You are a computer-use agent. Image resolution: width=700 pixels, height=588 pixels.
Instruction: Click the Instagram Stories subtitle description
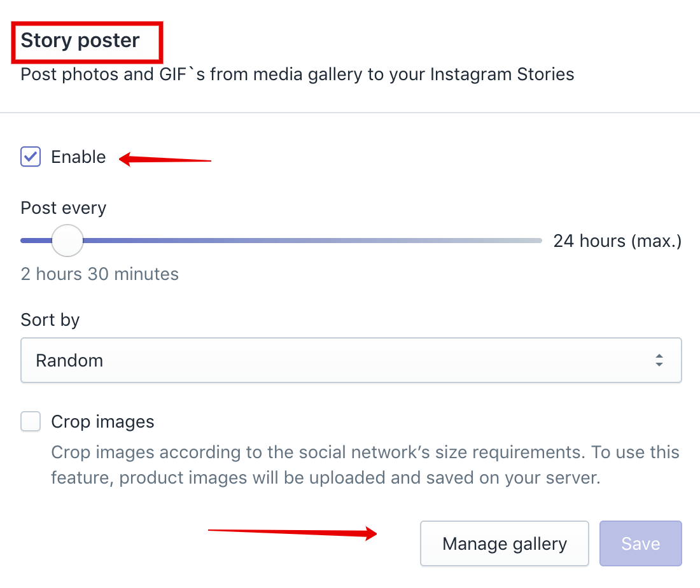(x=297, y=74)
